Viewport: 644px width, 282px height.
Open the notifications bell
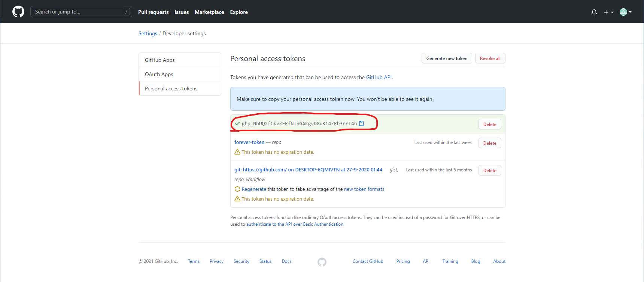point(594,12)
